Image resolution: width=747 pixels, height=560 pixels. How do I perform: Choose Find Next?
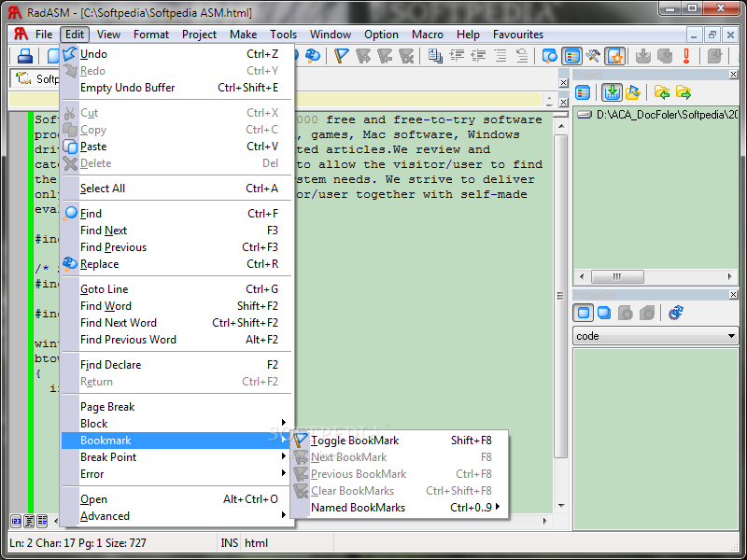[176, 230]
